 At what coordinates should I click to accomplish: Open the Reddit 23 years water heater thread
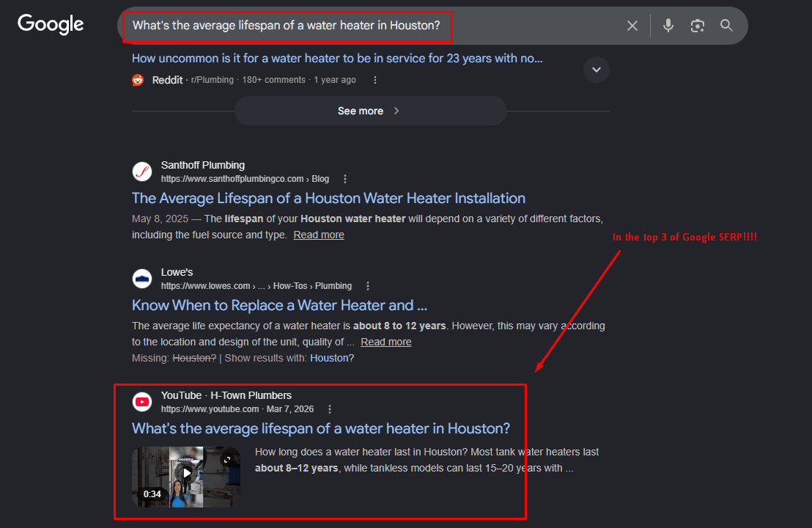(337, 59)
